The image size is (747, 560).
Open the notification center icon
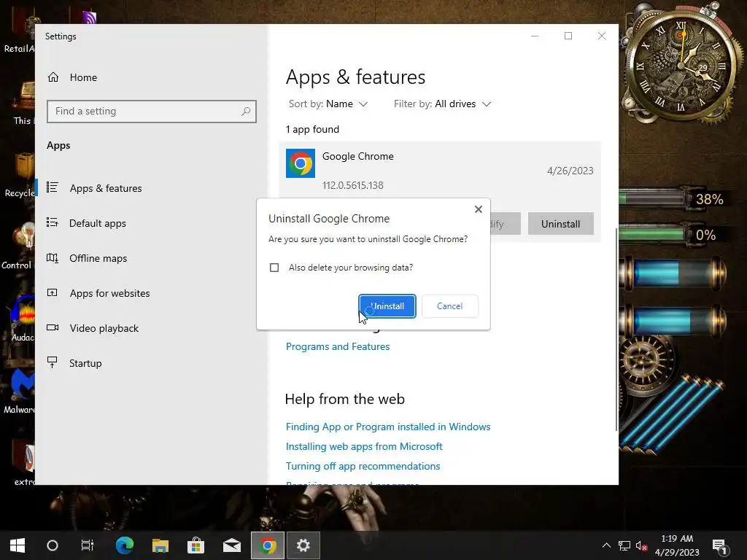click(x=720, y=546)
